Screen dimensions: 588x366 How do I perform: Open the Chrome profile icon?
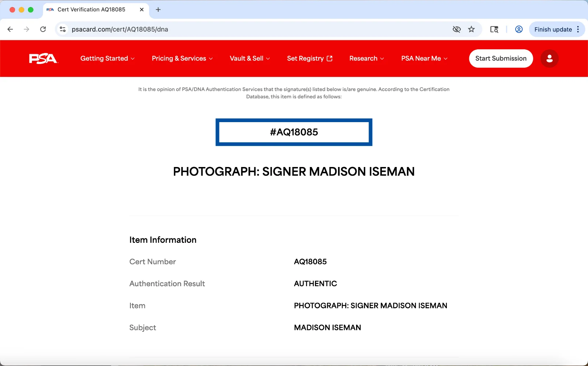click(x=519, y=29)
